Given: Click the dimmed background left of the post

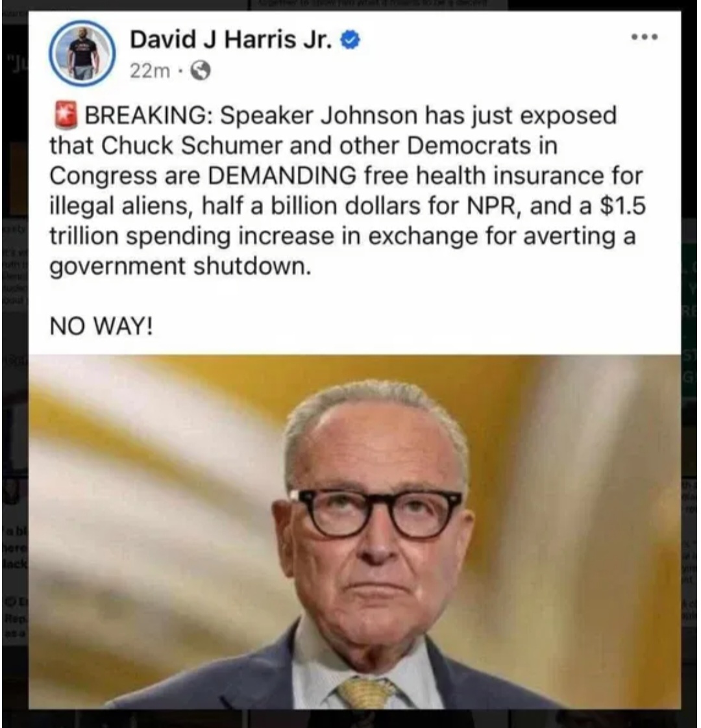Looking at the screenshot, I should (x=14, y=371).
